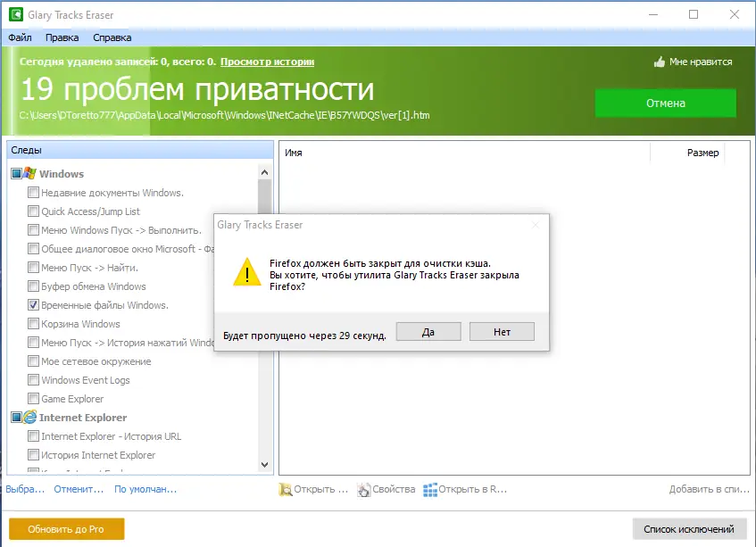Click the traces list scroll-down arrow
Image resolution: width=756 pixels, height=547 pixels.
click(x=264, y=465)
